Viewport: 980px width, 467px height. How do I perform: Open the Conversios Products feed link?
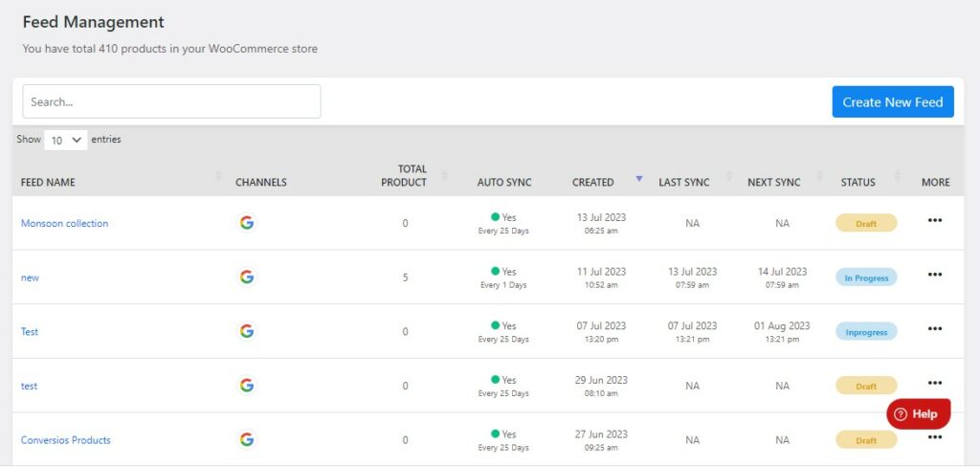66,440
